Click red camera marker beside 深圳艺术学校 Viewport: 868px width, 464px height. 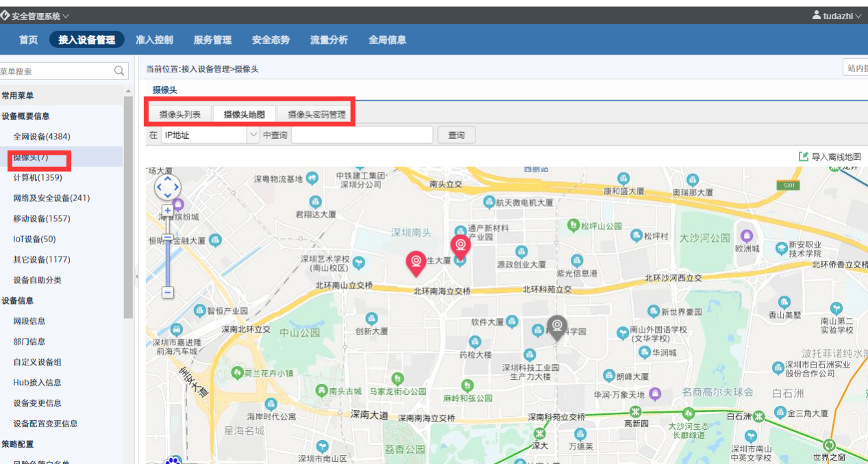click(x=416, y=262)
